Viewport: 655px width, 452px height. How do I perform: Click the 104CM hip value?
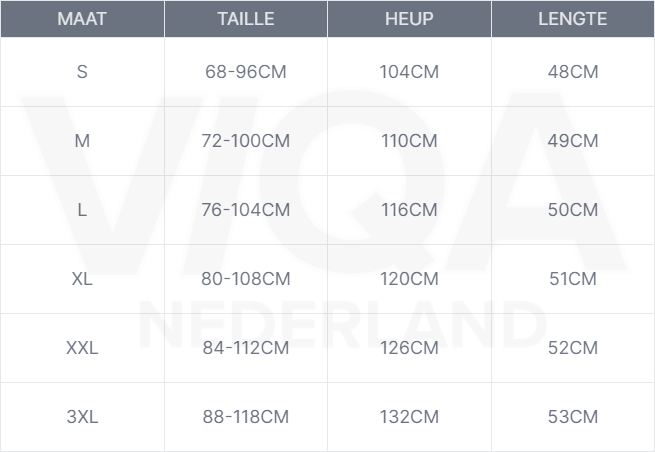(x=409, y=72)
